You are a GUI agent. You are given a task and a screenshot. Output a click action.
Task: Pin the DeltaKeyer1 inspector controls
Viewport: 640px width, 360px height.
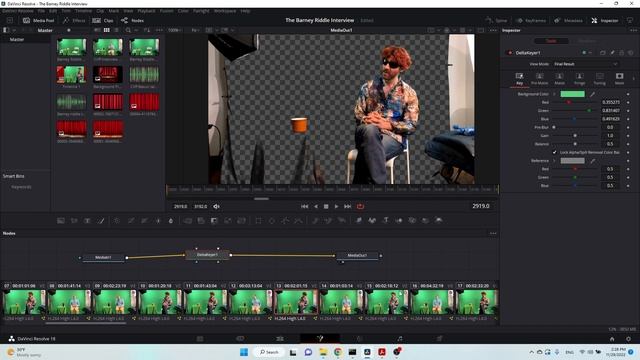pos(612,53)
